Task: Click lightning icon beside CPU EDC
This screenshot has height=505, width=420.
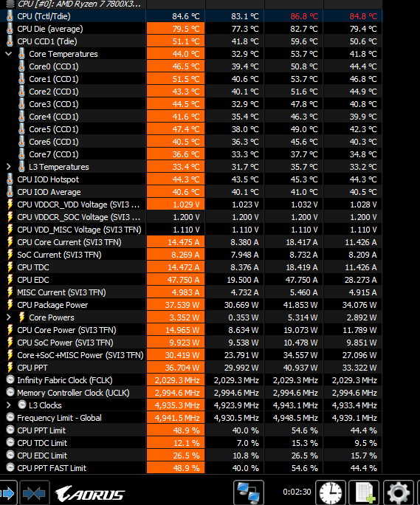Action: [x=10, y=280]
